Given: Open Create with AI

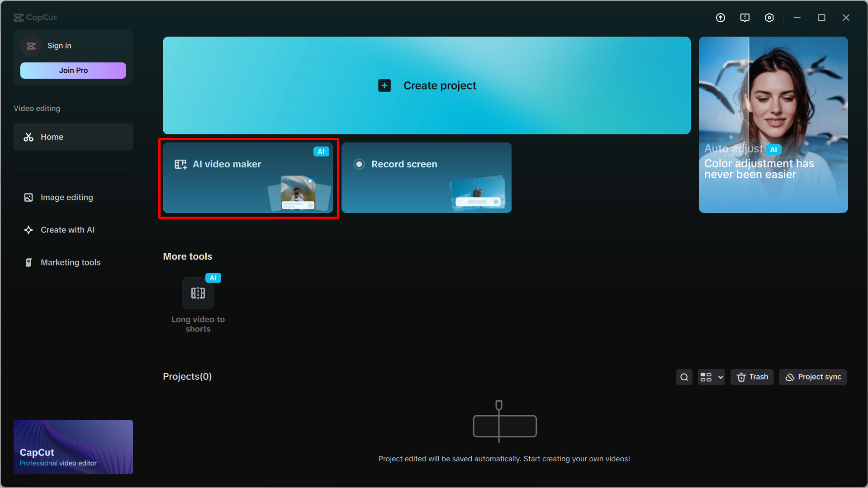Looking at the screenshot, I should 67,230.
